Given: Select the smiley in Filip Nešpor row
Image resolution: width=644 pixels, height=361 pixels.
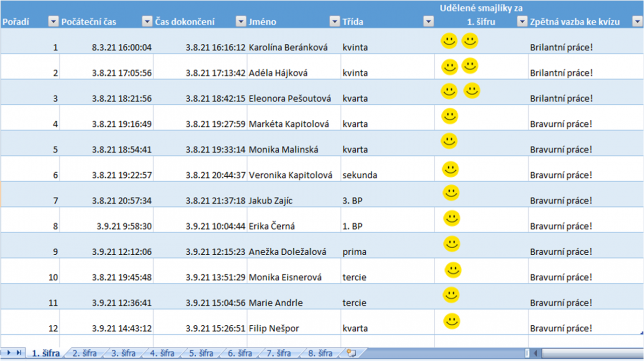Looking at the screenshot, I should coord(452,321).
